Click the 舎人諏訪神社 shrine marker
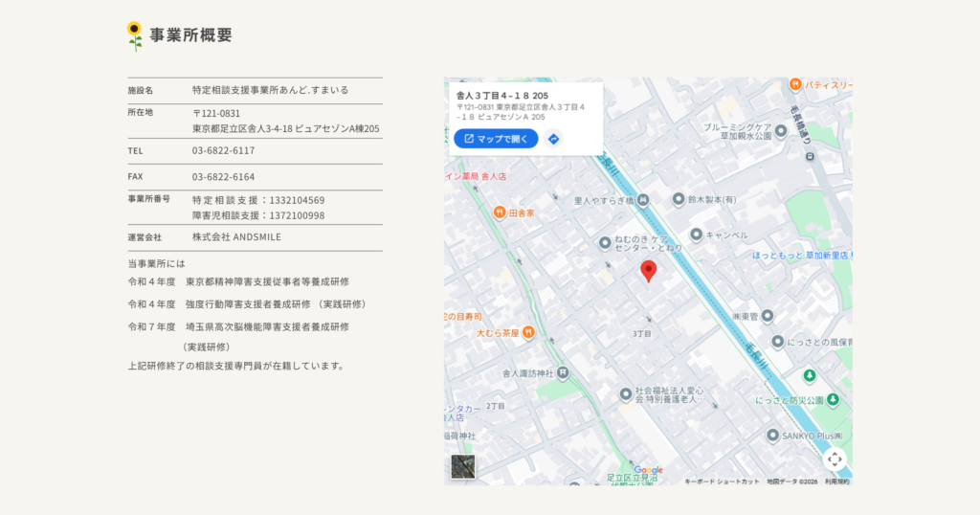Screen dimensions: 980x515 (563, 373)
